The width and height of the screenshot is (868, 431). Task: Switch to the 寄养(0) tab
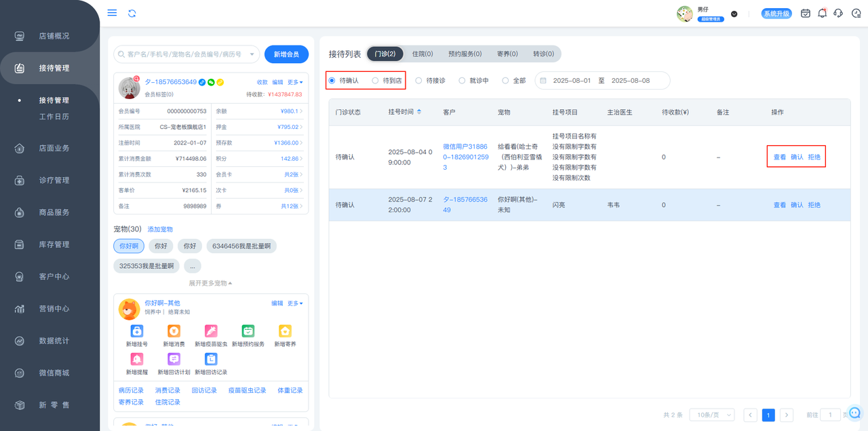coord(507,54)
